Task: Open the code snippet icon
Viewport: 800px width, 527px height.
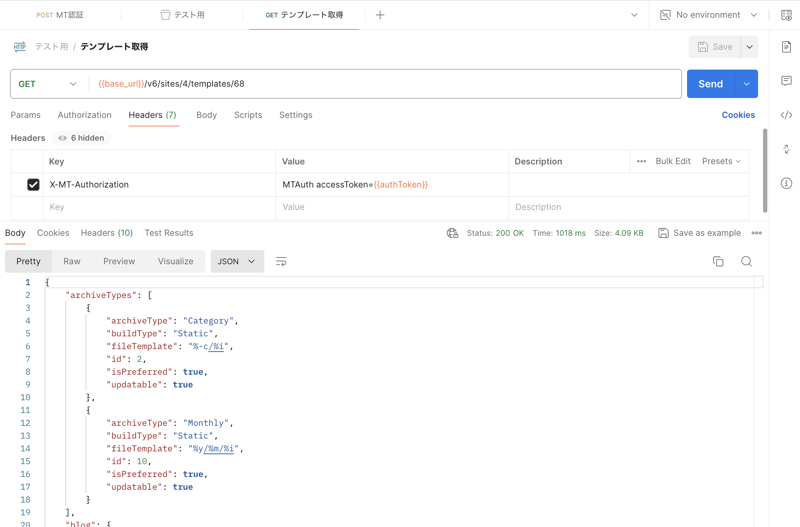Action: pyautogui.click(x=786, y=115)
